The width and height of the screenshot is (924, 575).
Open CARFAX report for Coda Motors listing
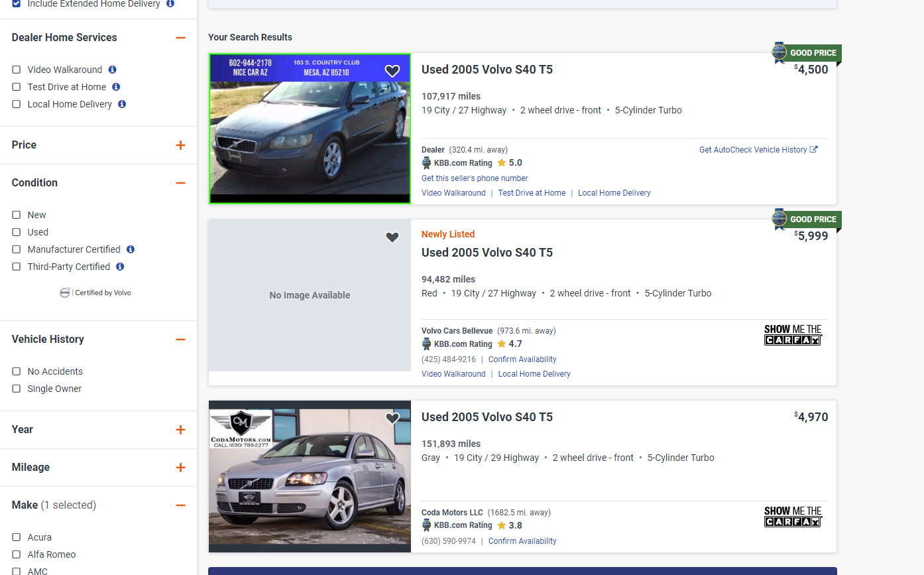pos(793,517)
